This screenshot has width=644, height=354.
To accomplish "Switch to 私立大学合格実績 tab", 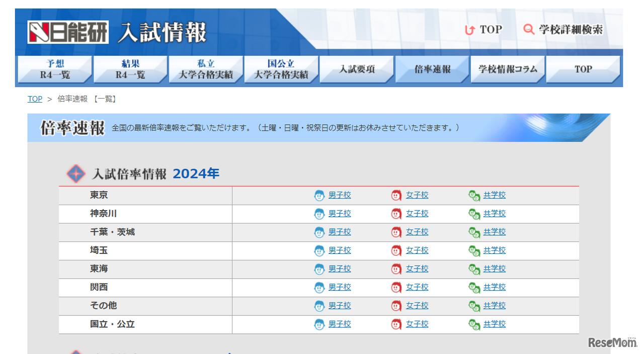I will point(206,69).
